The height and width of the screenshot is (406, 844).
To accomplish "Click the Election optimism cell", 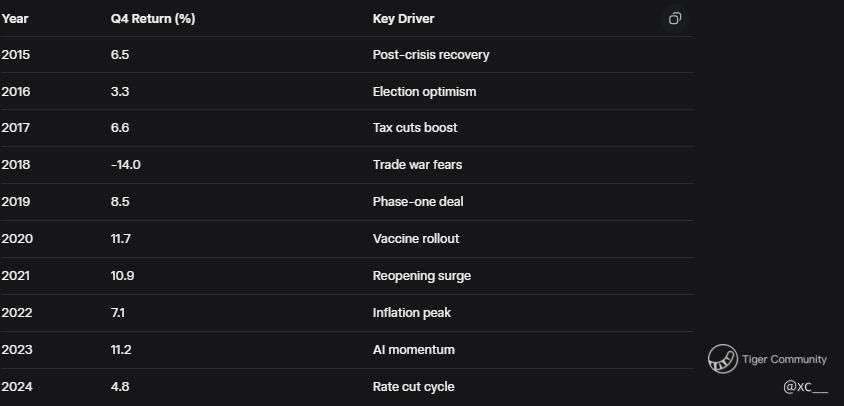I will point(424,92).
